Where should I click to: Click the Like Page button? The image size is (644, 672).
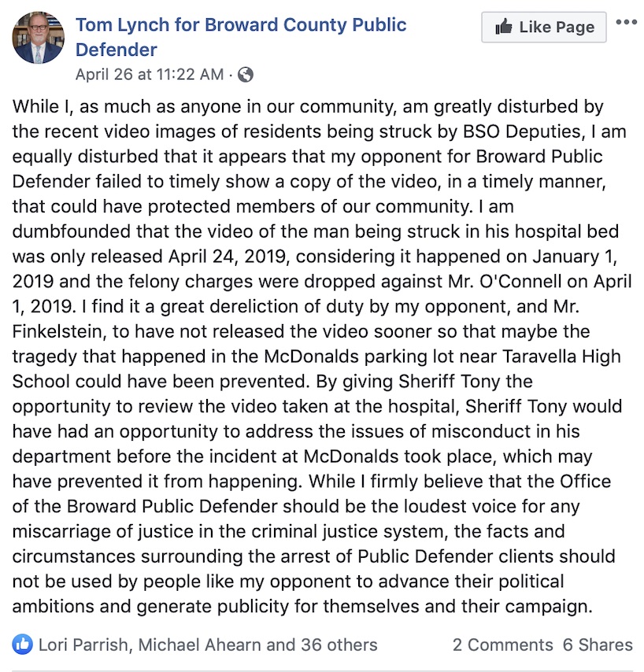pos(544,27)
